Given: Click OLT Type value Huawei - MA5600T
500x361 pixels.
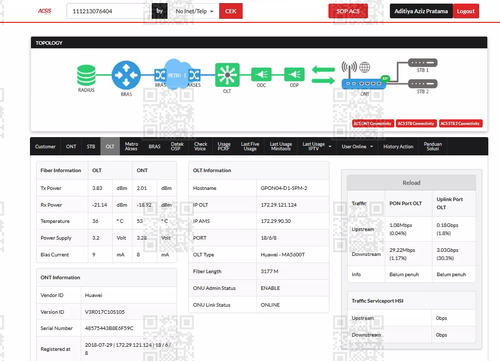Looking at the screenshot, I should pos(283,254).
